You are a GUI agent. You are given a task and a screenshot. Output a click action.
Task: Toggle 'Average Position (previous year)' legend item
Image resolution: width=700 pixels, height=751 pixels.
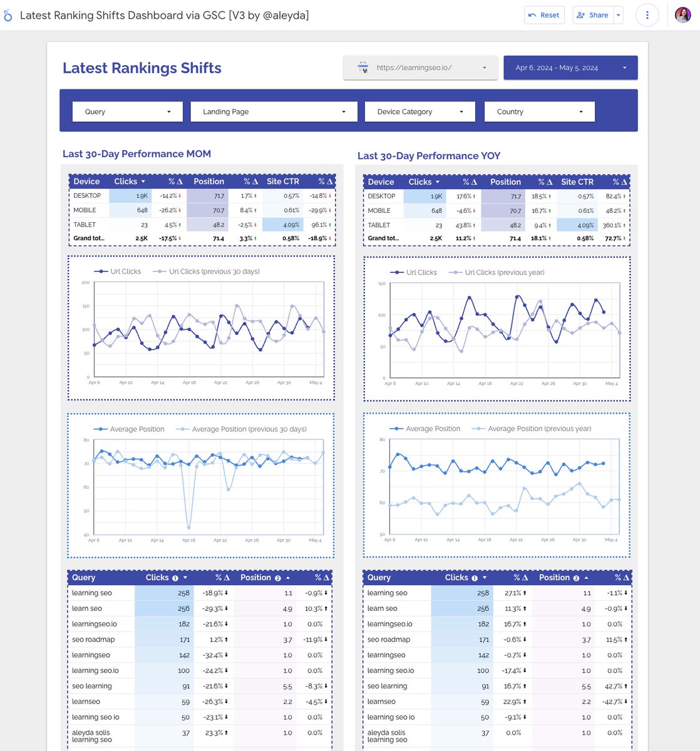(x=531, y=429)
